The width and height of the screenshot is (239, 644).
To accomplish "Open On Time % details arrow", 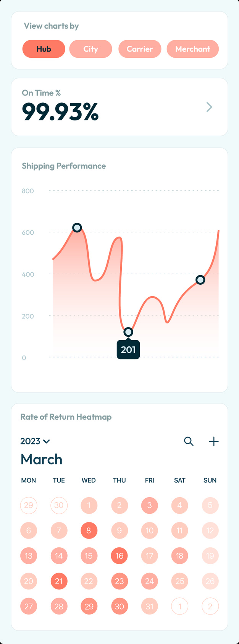I will coord(209,107).
